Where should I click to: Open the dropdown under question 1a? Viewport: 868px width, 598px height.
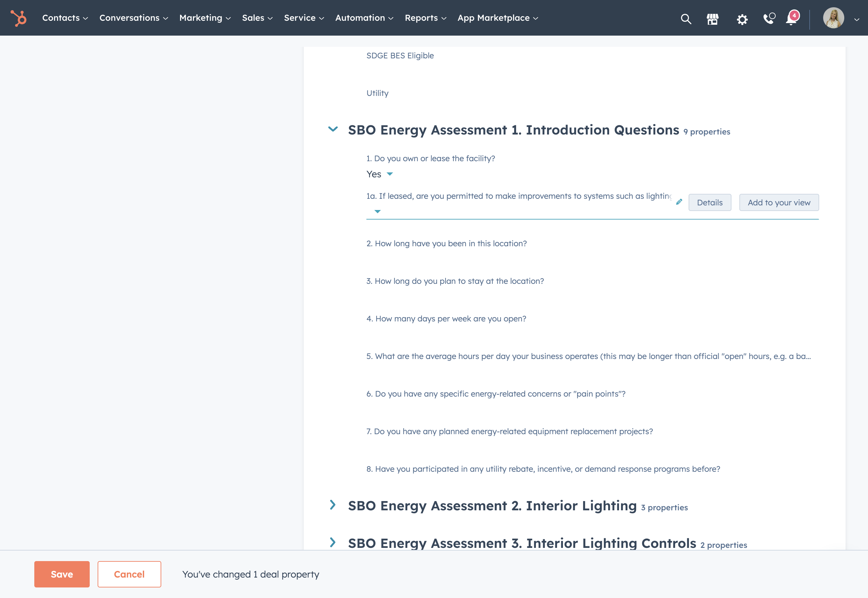(377, 212)
